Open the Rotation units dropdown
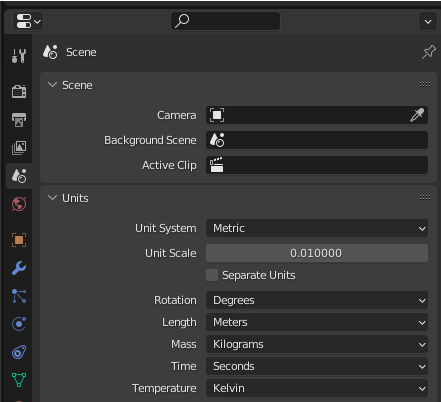441x402 pixels. click(317, 300)
